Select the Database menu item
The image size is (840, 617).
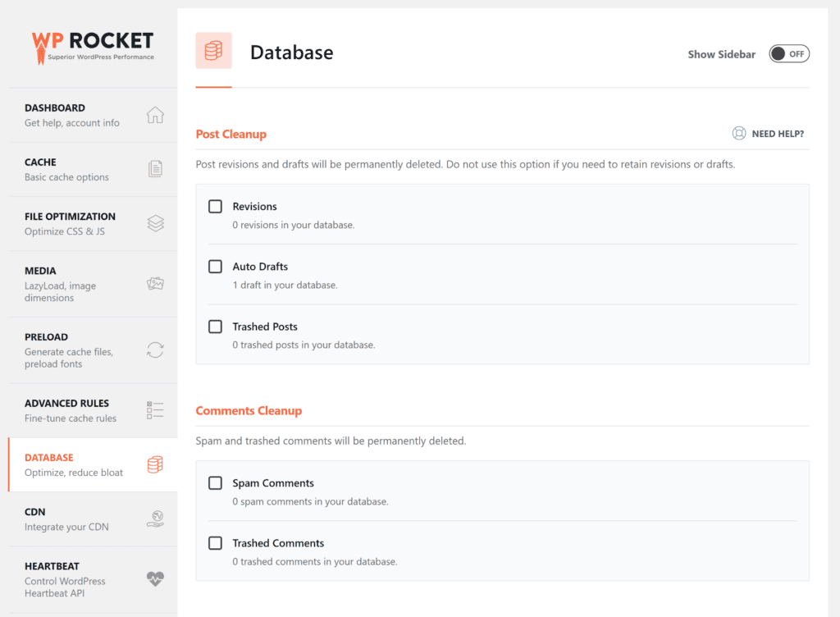94,464
